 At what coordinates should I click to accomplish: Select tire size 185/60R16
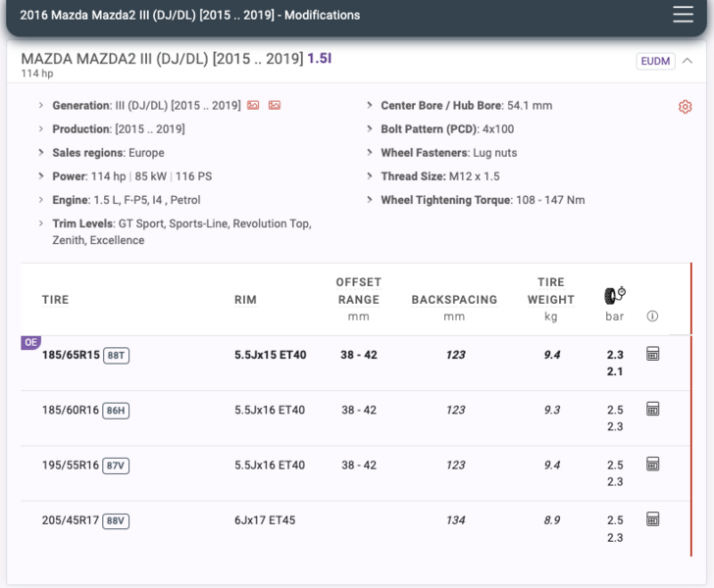pos(71,410)
